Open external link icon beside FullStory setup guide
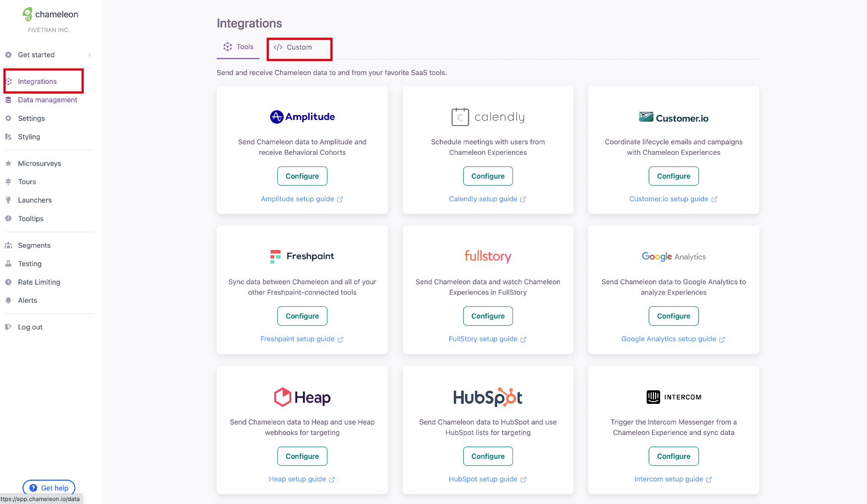 click(x=523, y=339)
